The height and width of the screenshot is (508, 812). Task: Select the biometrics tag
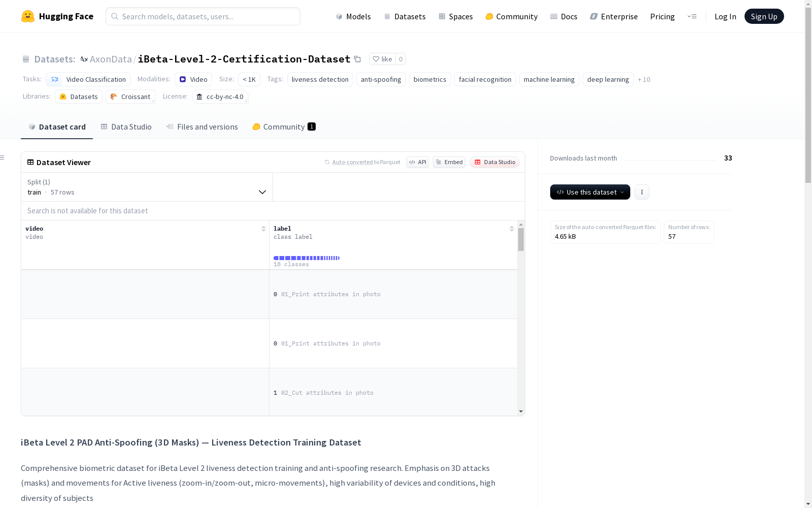pyautogui.click(x=430, y=79)
